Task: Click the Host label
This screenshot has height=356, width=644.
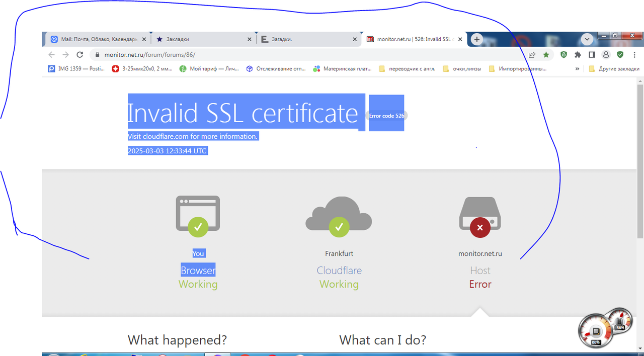Action: pyautogui.click(x=480, y=271)
